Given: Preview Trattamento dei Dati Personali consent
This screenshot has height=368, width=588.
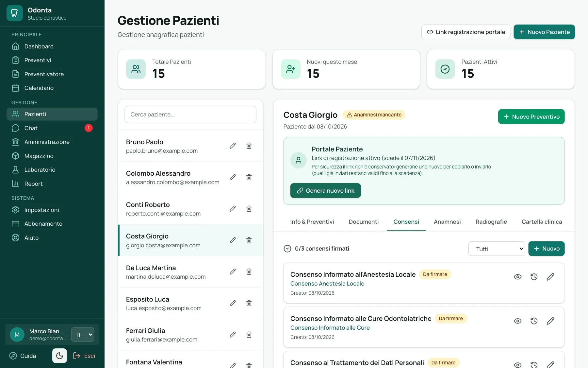Looking at the screenshot, I should pos(518,365).
